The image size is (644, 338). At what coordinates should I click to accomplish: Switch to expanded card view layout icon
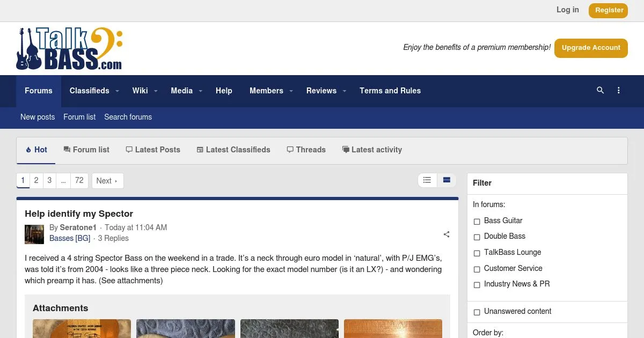coord(447,180)
